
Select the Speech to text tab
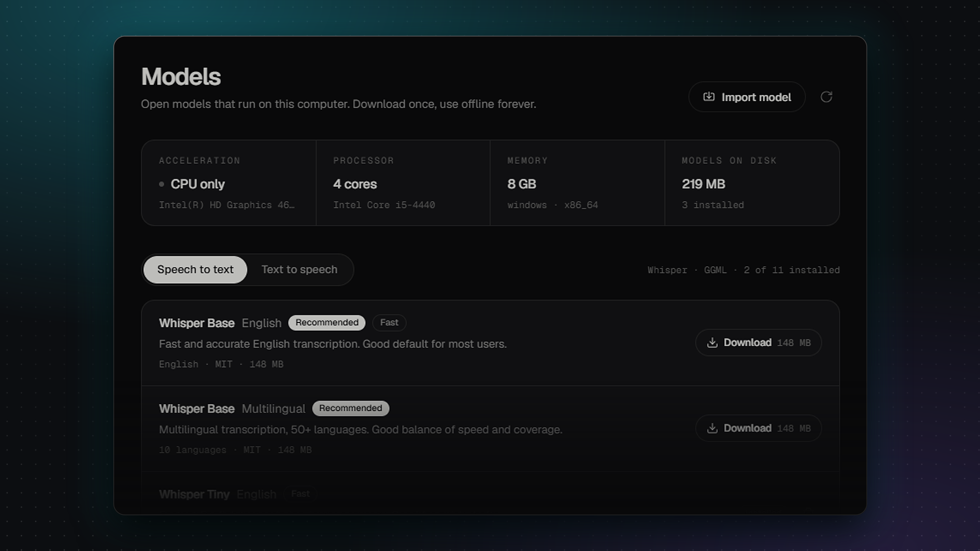[x=195, y=269]
